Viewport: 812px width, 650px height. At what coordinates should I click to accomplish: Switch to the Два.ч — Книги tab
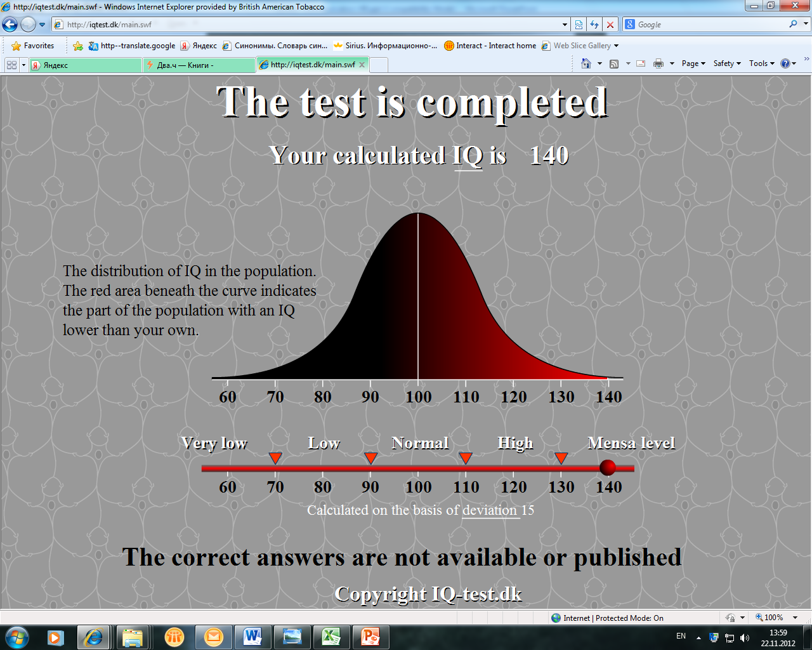(x=199, y=65)
